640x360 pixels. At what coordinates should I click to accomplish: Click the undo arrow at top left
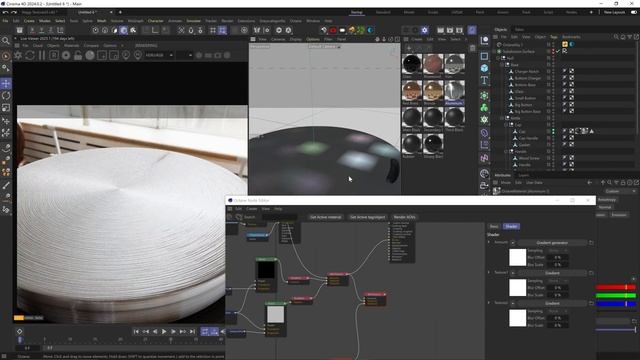coord(5,13)
